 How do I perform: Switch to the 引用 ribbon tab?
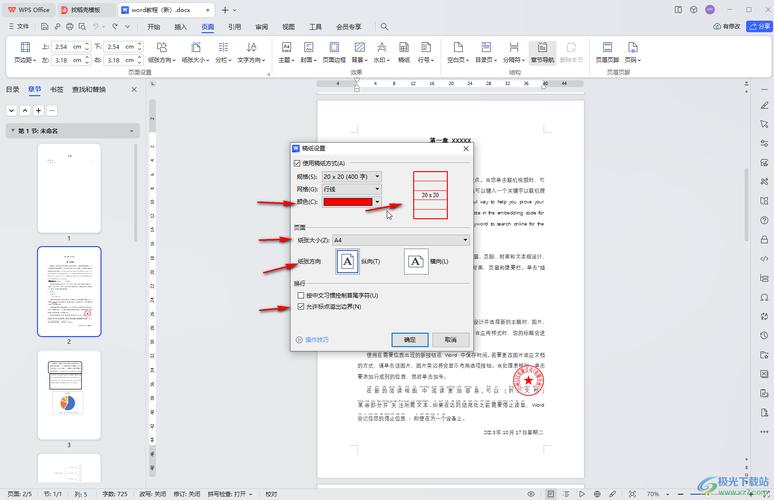point(234,27)
